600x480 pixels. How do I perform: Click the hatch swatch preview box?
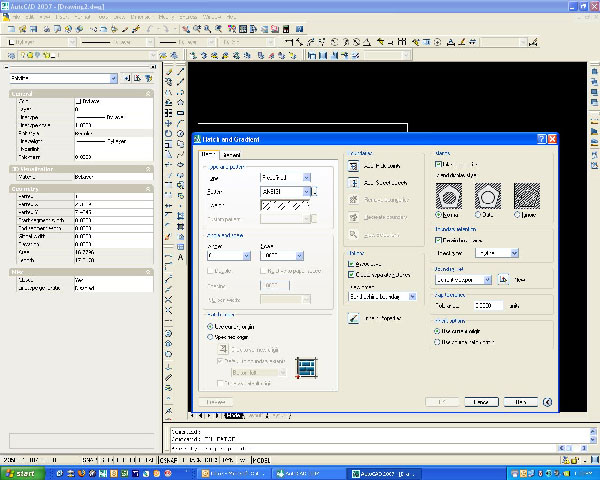point(284,204)
